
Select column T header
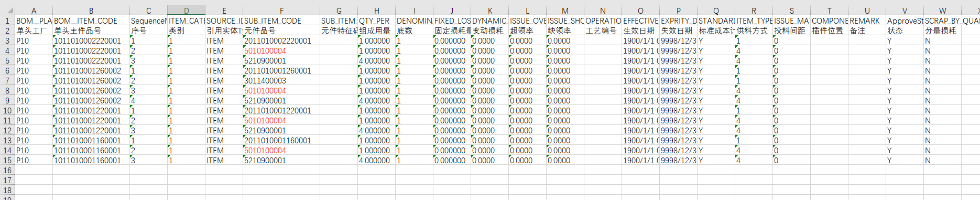click(x=829, y=10)
